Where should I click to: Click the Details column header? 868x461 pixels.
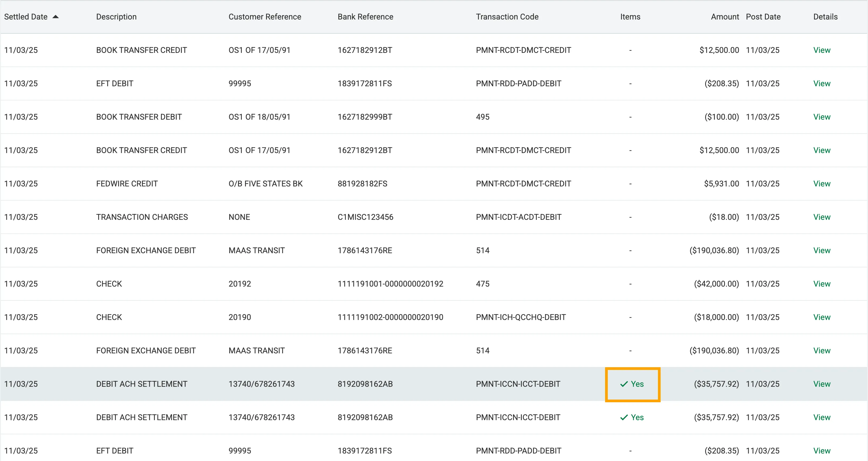click(x=825, y=17)
